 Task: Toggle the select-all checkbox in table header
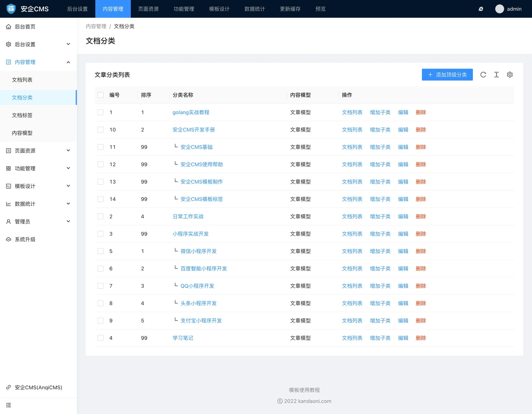[x=100, y=95]
